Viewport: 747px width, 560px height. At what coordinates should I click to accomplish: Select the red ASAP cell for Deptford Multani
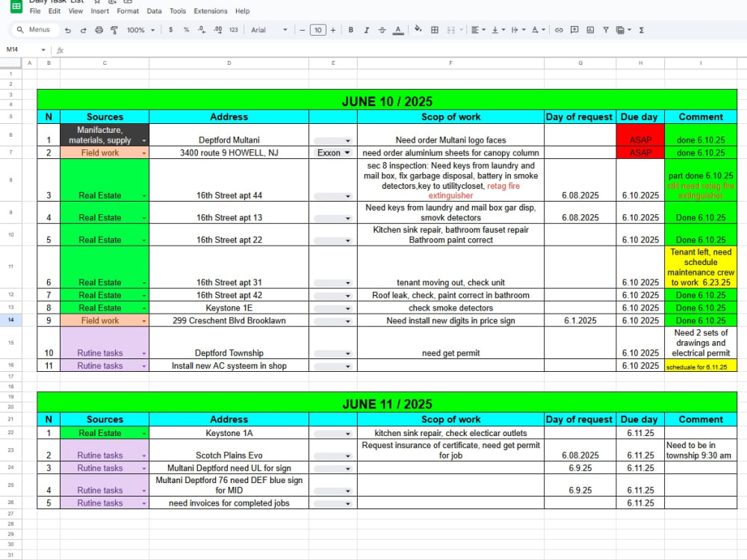(640, 134)
